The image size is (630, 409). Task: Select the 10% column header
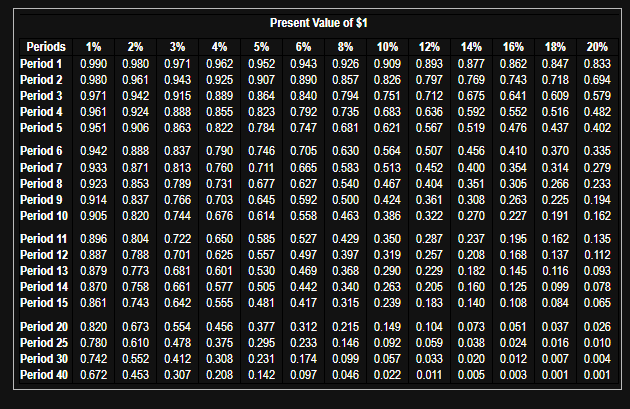point(387,47)
